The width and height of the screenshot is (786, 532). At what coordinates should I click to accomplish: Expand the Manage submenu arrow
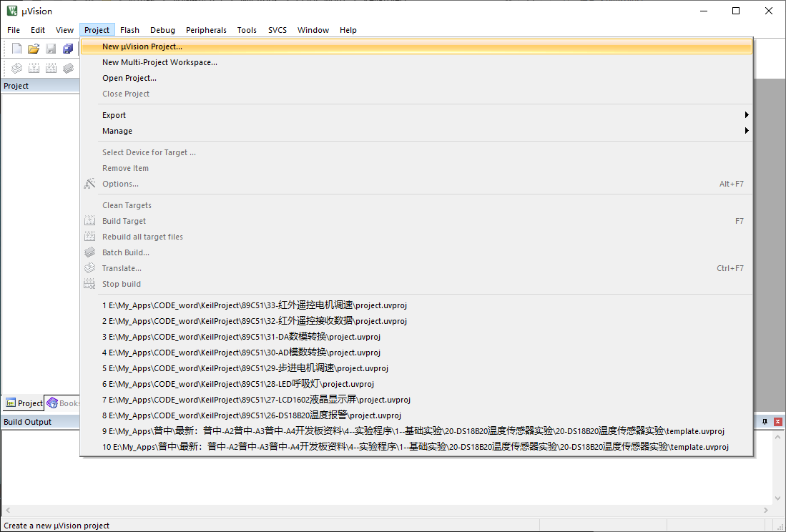747,131
